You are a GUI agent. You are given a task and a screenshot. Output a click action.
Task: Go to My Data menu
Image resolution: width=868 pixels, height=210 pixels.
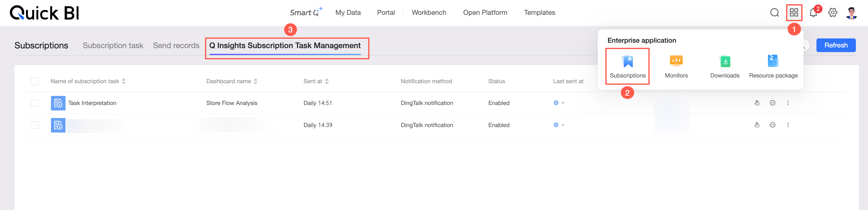click(348, 12)
